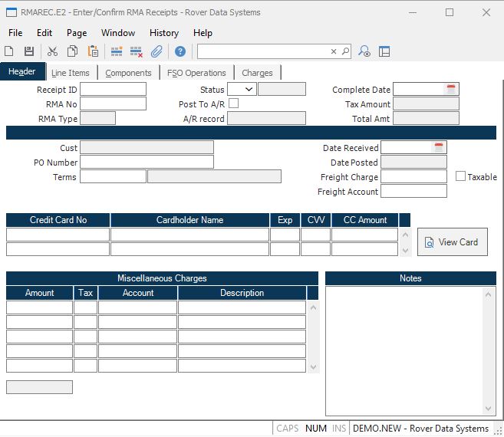The image size is (504, 437).
Task: Switch to the Line Items tab
Action: tap(71, 73)
